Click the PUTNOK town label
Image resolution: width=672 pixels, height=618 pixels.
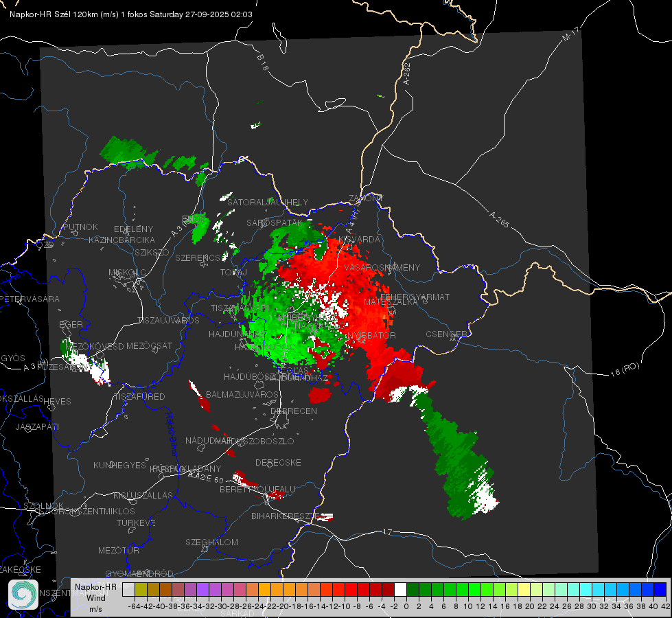[x=80, y=227]
